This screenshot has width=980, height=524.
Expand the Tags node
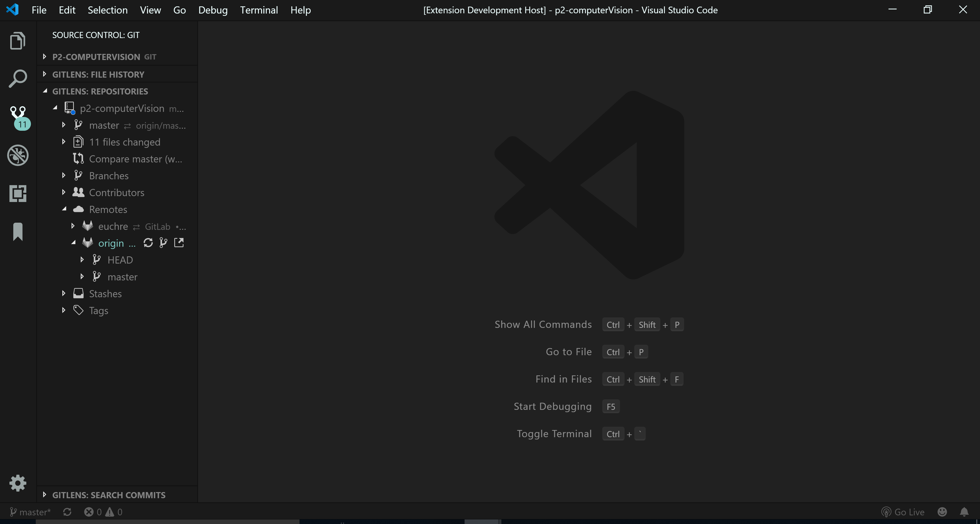(64, 310)
